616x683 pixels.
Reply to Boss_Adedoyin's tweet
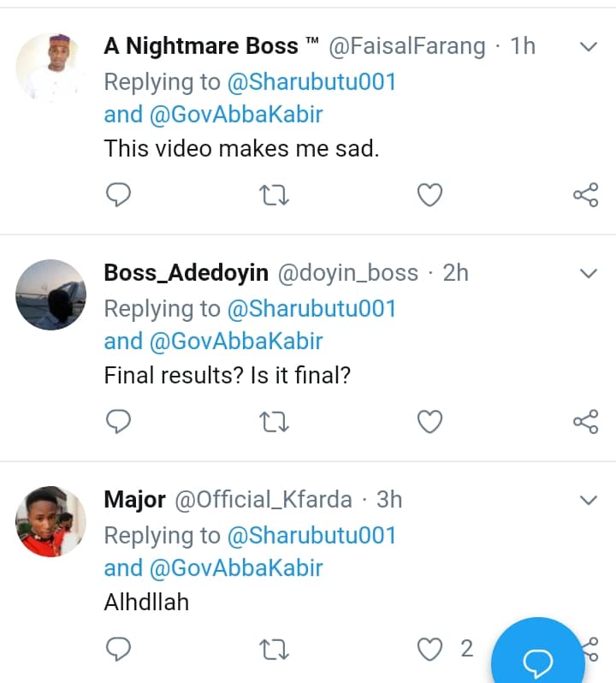coord(119,421)
